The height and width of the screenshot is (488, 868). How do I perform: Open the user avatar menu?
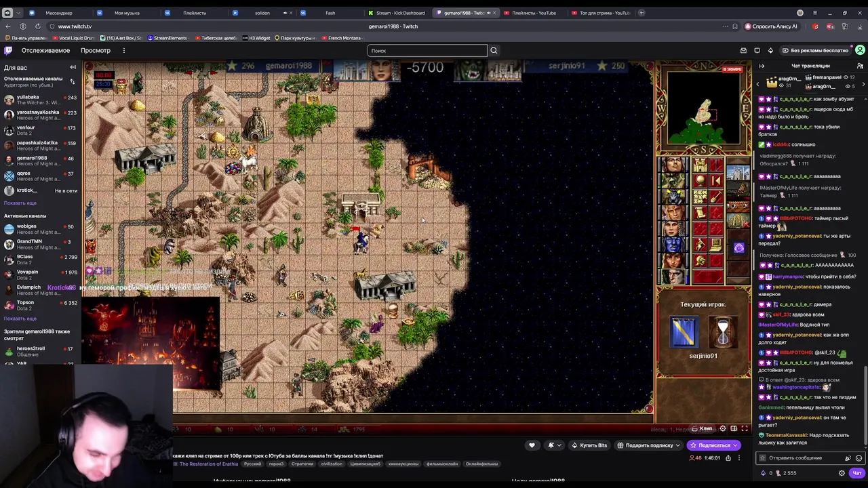point(860,50)
